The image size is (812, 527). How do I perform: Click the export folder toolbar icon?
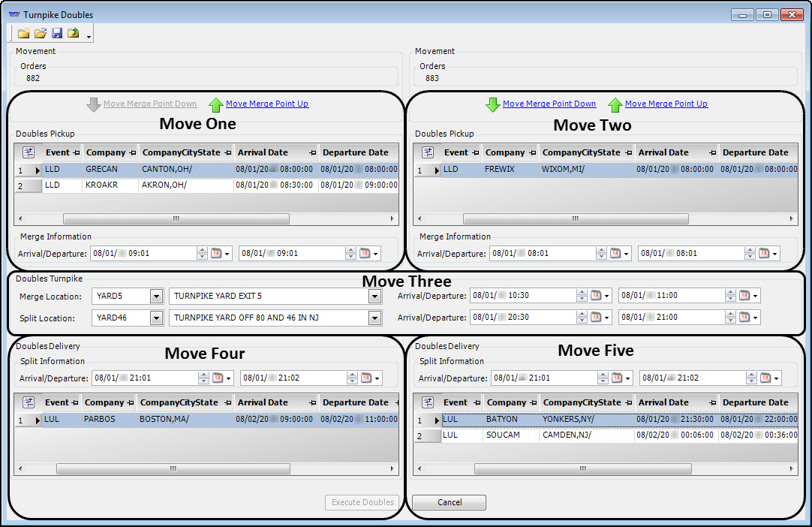coord(74,33)
